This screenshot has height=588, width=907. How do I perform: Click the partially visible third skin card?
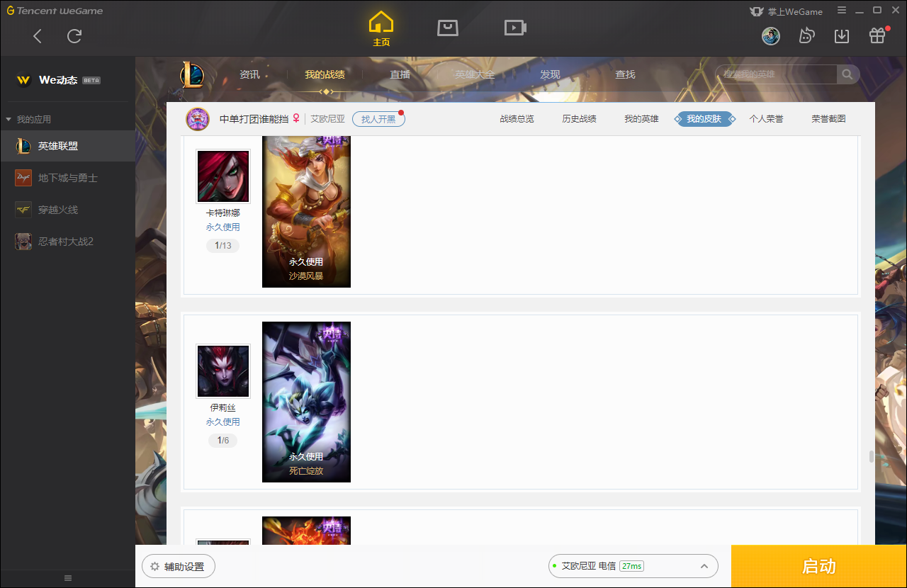pos(306,531)
